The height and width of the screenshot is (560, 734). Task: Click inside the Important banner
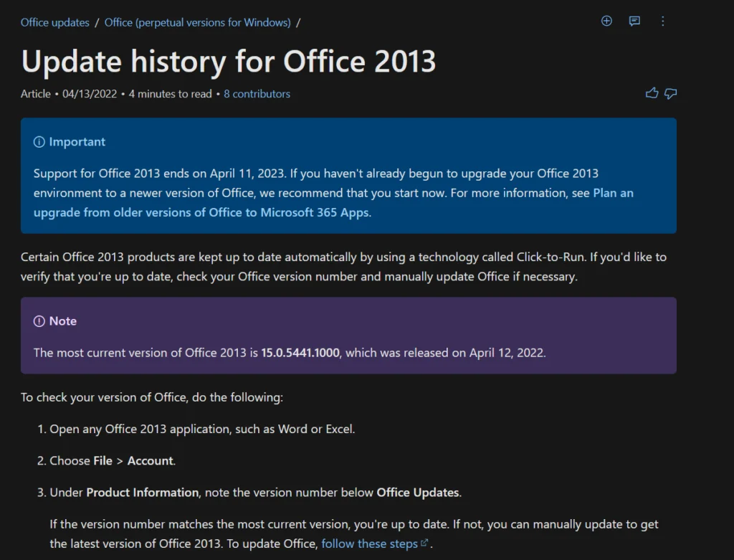[x=348, y=176]
